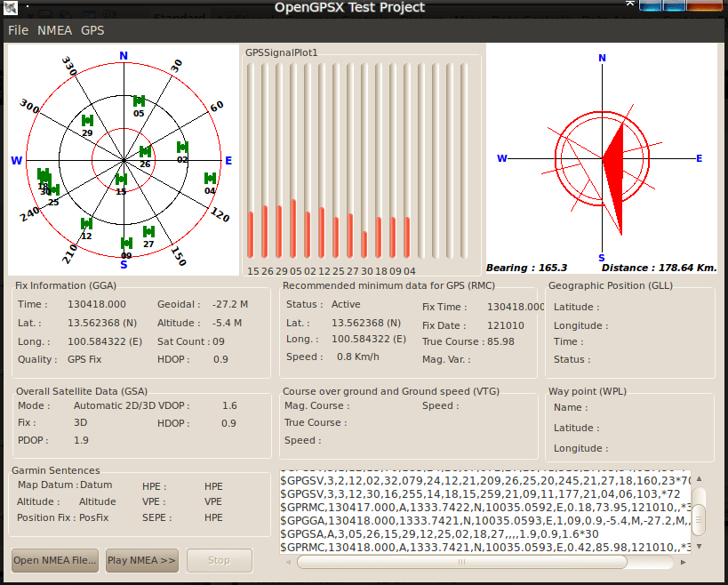Click the Fix Date value 121010
The image size is (728, 585).
tap(506, 326)
